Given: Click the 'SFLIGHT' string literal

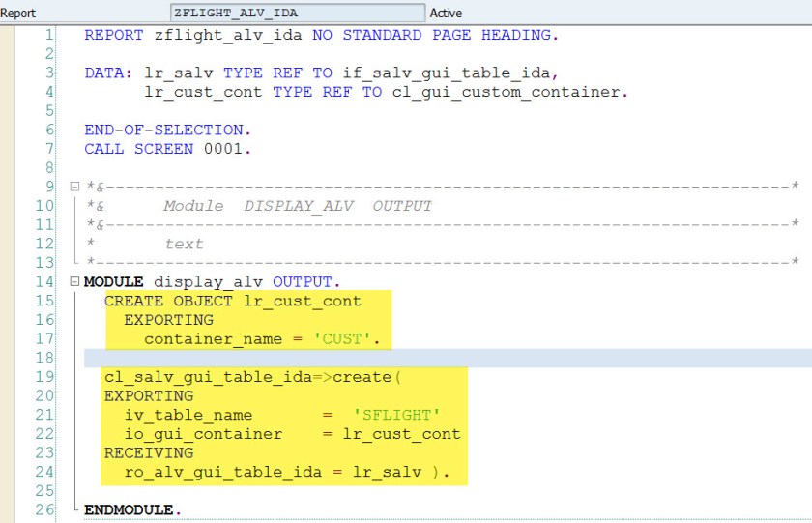Looking at the screenshot, I should point(396,416).
